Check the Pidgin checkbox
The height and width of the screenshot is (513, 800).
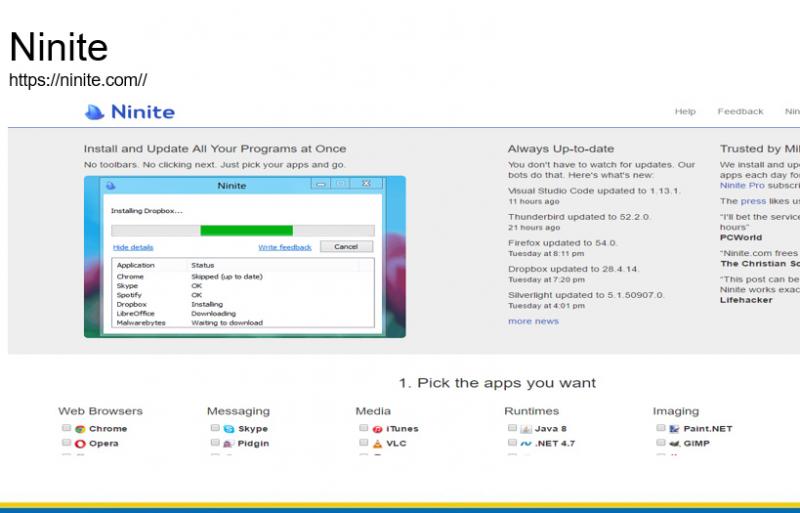coord(215,443)
